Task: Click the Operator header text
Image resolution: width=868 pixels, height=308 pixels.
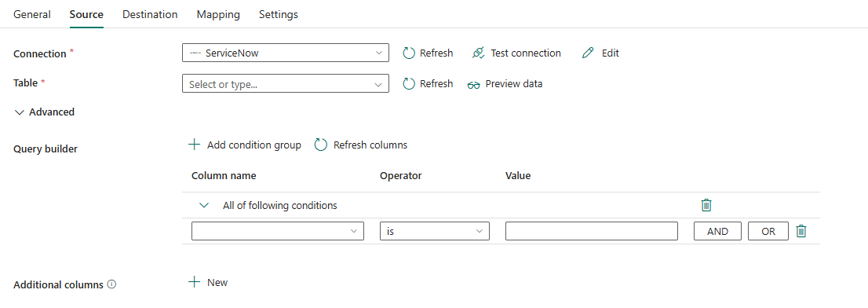Action: pos(401,175)
